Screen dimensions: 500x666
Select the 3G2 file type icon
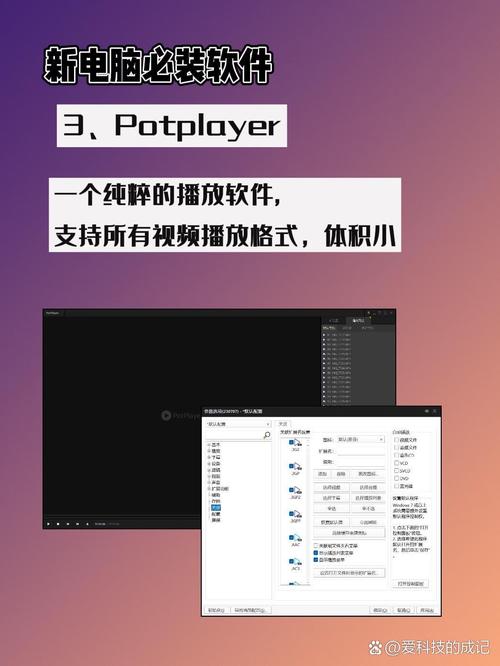[295, 444]
